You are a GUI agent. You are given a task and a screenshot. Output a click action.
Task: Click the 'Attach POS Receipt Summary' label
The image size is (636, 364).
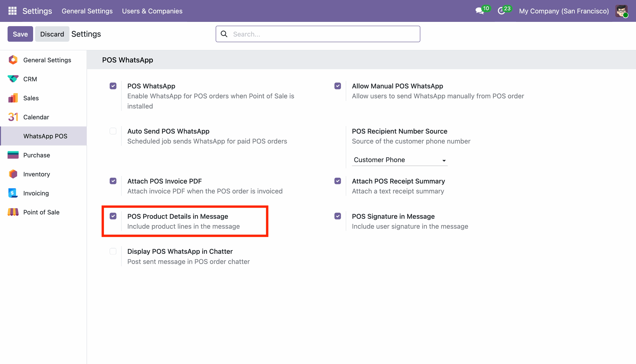pyautogui.click(x=398, y=181)
